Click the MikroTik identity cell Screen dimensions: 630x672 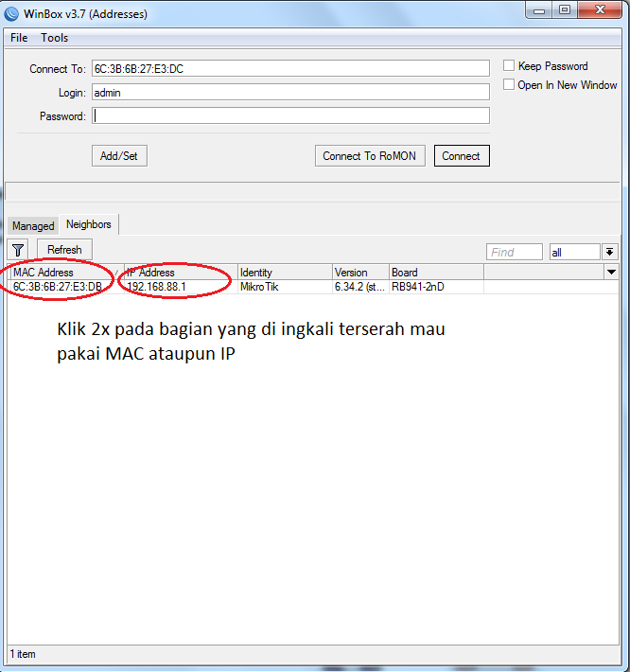[x=285, y=287]
